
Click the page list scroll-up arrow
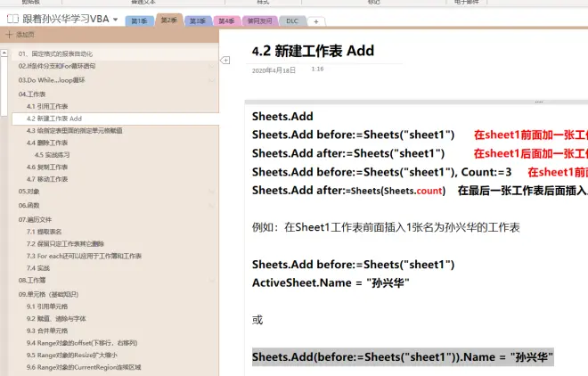click(x=4, y=53)
